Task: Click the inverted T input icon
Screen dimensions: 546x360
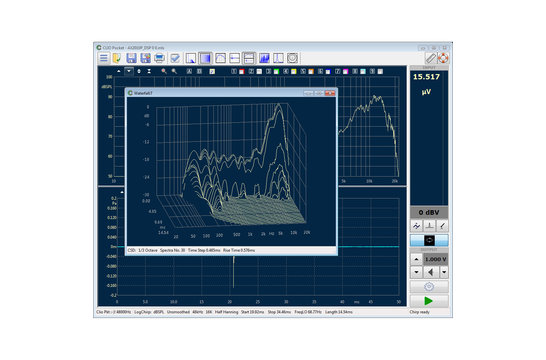Action: pyautogui.click(x=429, y=226)
